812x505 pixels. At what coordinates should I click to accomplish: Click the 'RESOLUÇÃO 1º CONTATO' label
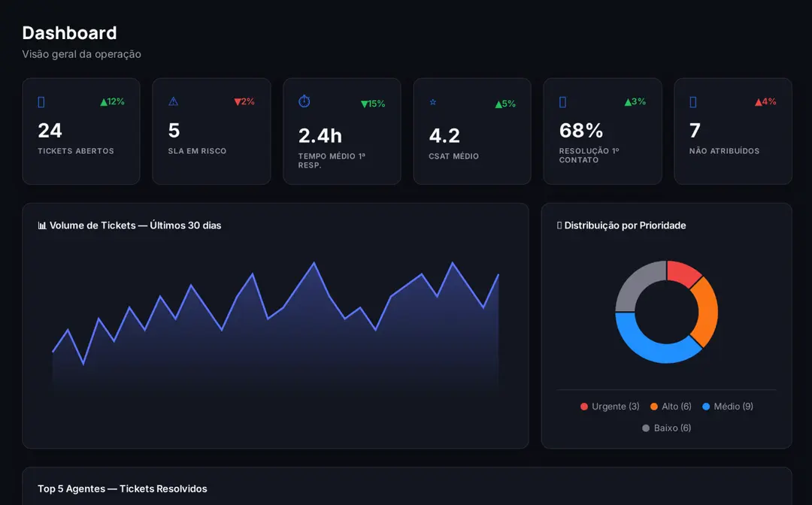point(589,156)
